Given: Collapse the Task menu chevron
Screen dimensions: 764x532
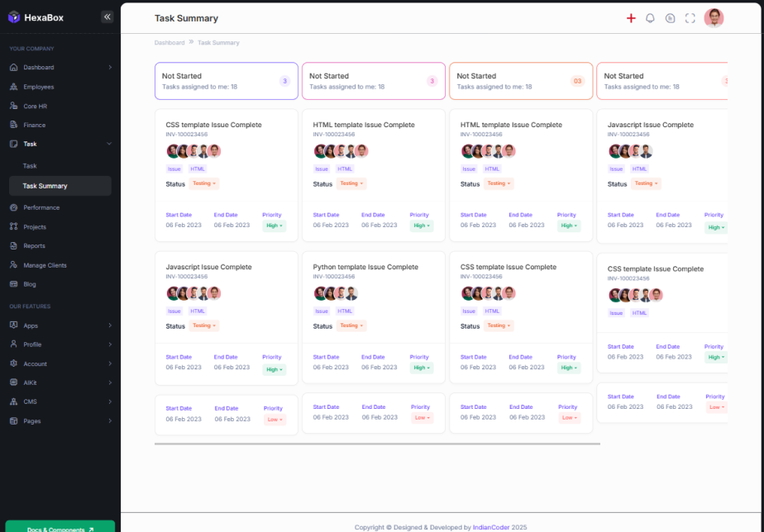Looking at the screenshot, I should coord(110,144).
